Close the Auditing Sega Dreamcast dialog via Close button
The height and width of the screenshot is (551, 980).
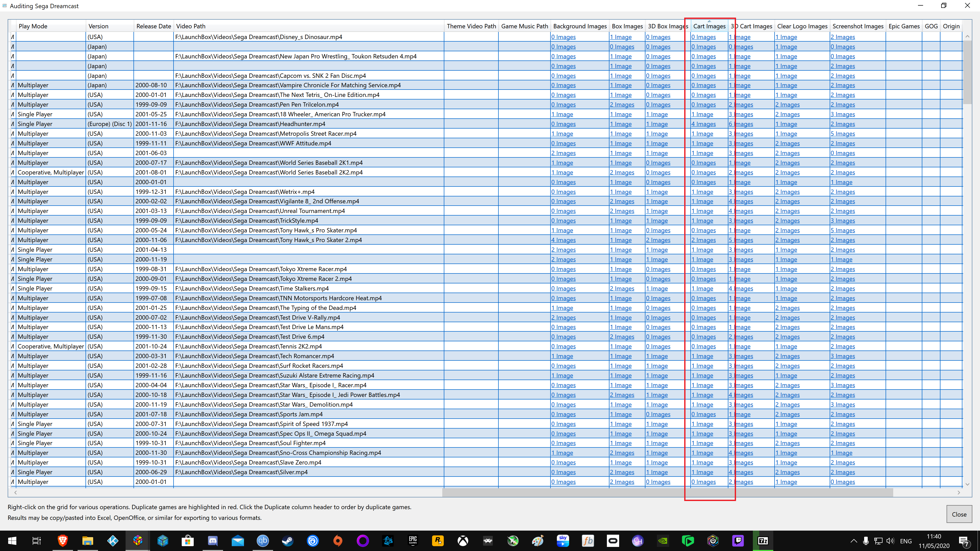tap(959, 514)
